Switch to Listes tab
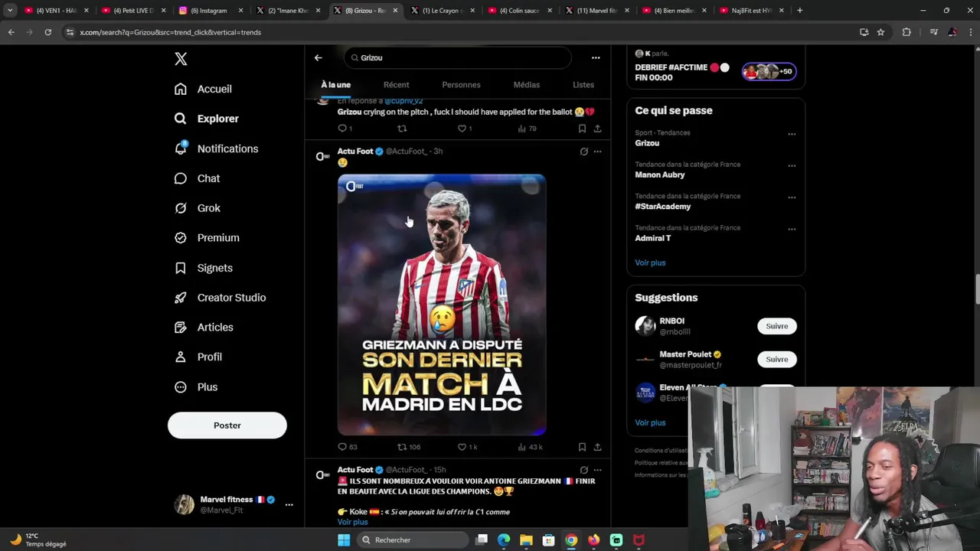Viewport: 980px width, 551px height. click(x=583, y=85)
